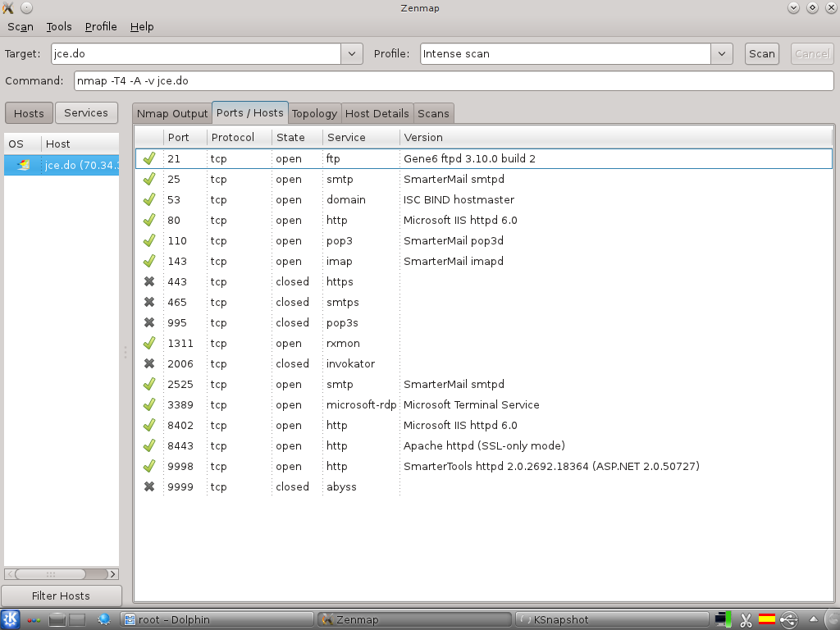Image resolution: width=840 pixels, height=630 pixels.
Task: Click the green check icon for port 21
Action: (x=149, y=158)
